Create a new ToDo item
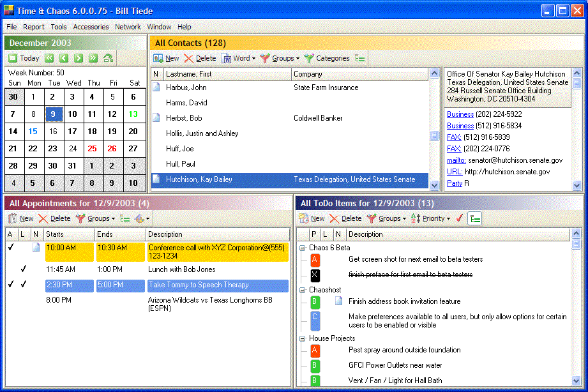588x392 pixels. click(x=312, y=218)
